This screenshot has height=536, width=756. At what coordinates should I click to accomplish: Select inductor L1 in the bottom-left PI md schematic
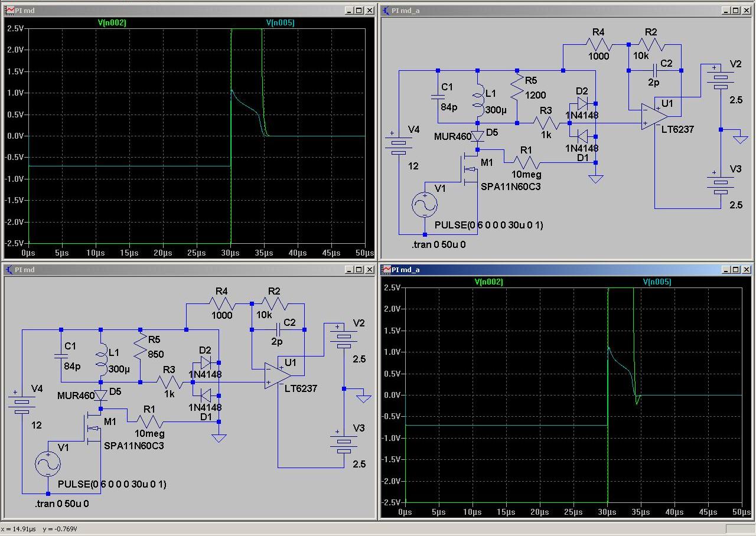point(101,359)
